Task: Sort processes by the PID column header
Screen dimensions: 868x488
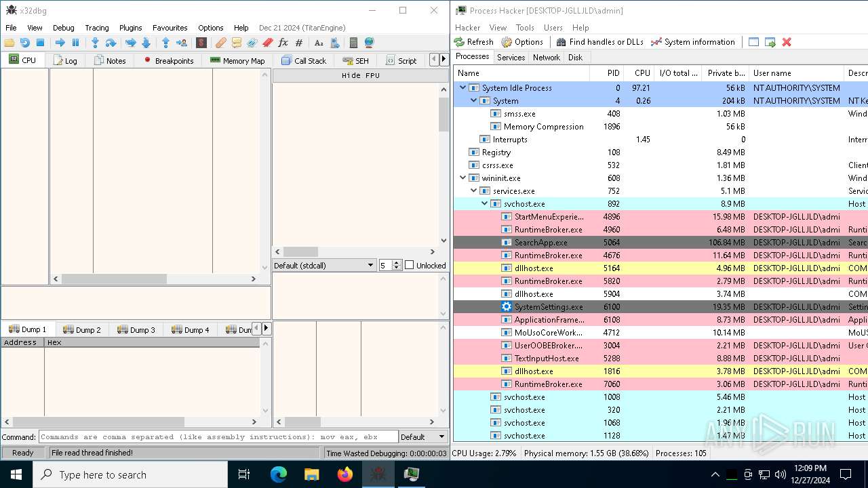Action: [x=608, y=73]
